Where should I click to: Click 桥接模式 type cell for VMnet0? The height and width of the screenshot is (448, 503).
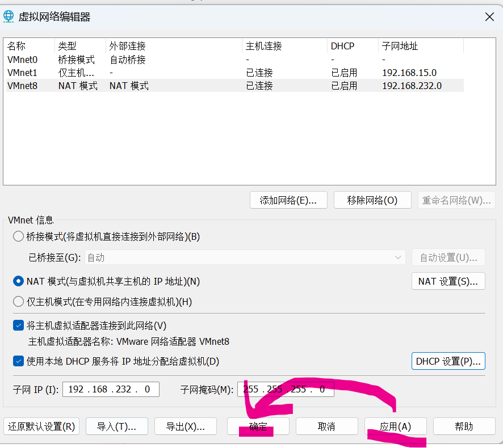coord(76,60)
